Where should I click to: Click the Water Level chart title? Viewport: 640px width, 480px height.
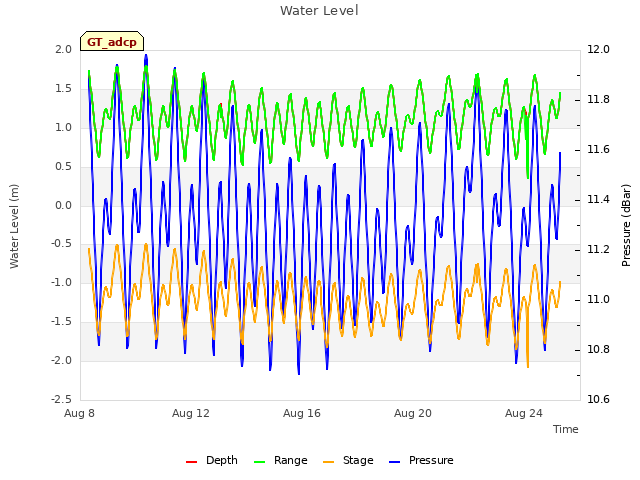(x=319, y=11)
